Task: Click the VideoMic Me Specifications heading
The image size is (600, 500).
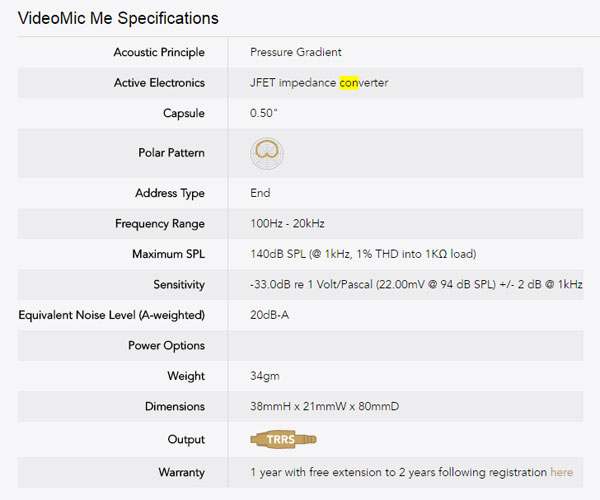Action: 118,18
